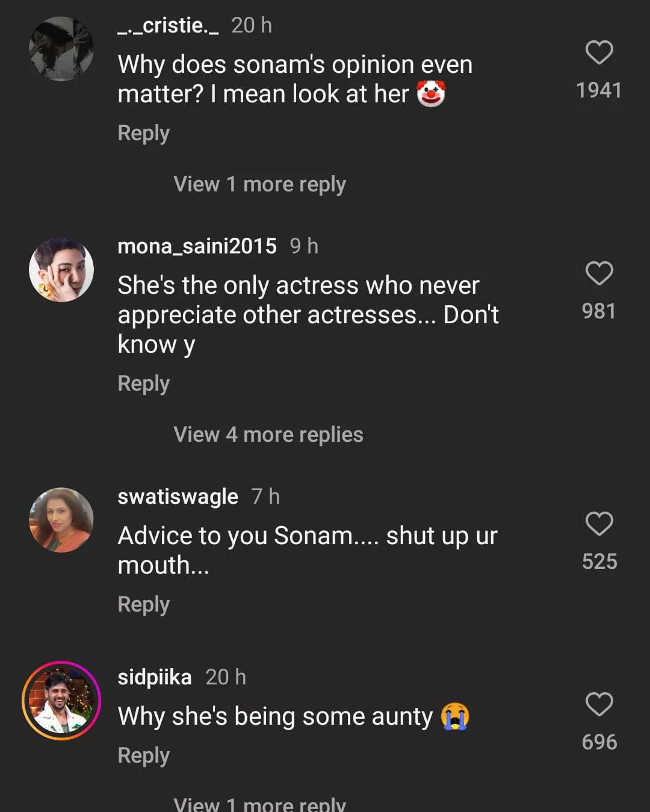Open username mona_saini2015
This screenshot has width=650, height=812.
point(197,246)
